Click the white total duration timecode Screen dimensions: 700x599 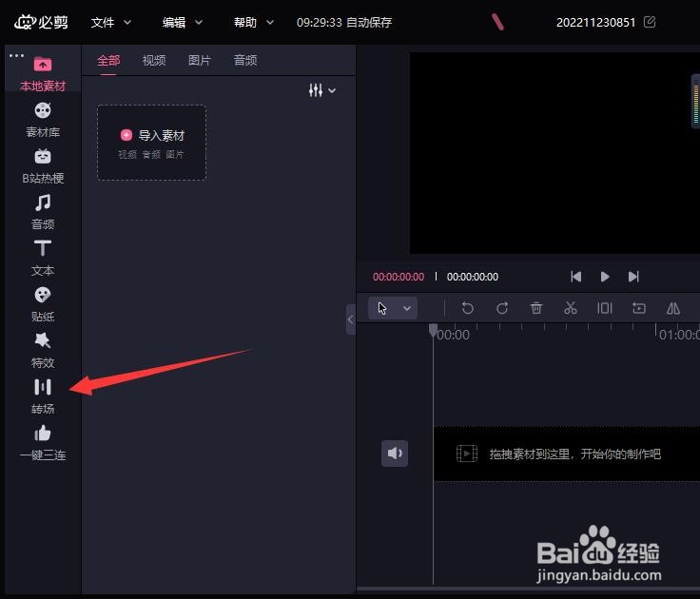pyautogui.click(x=473, y=277)
